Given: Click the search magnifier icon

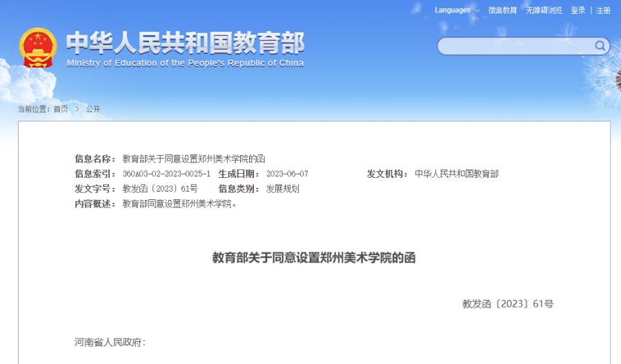Looking at the screenshot, I should click(x=600, y=46).
